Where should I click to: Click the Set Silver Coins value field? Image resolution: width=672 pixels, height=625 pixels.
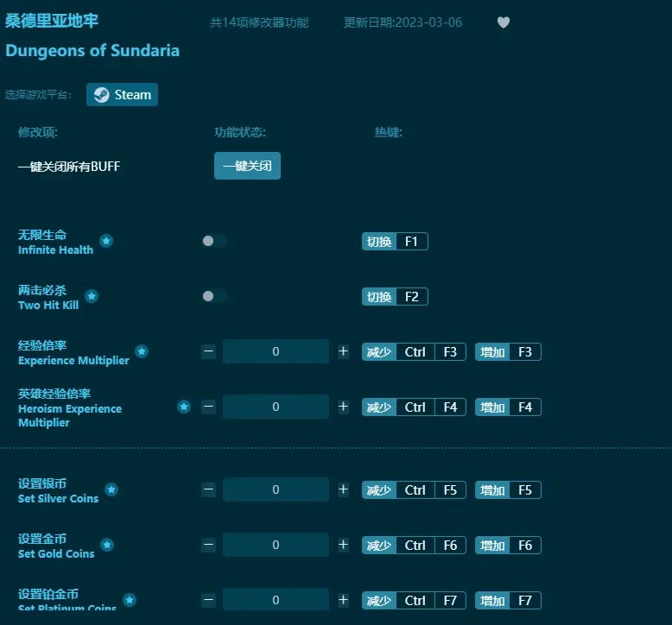276,489
